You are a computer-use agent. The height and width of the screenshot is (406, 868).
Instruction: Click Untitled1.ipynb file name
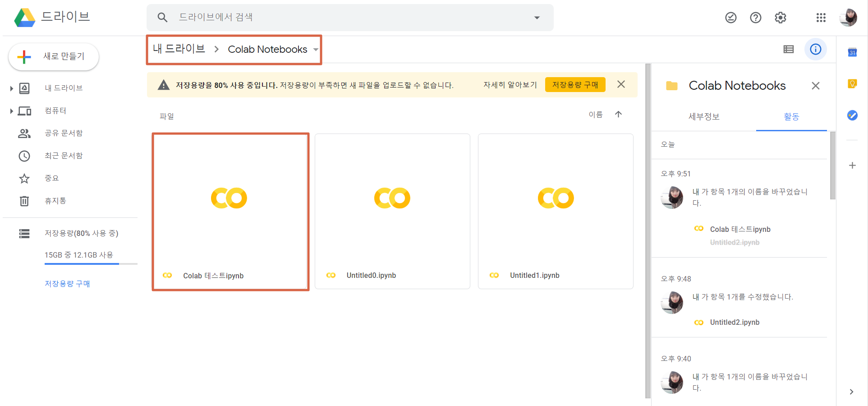(535, 275)
